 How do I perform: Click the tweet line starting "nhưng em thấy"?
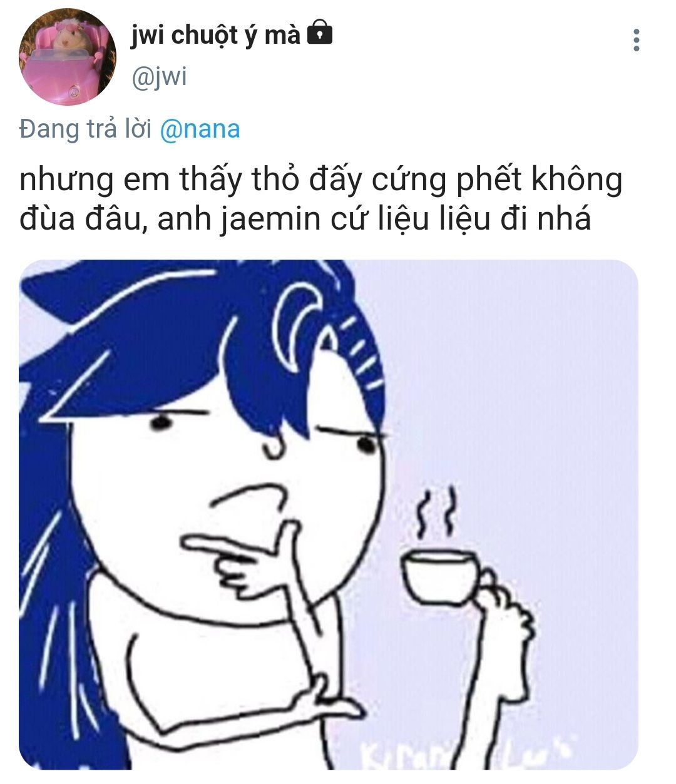321,180
